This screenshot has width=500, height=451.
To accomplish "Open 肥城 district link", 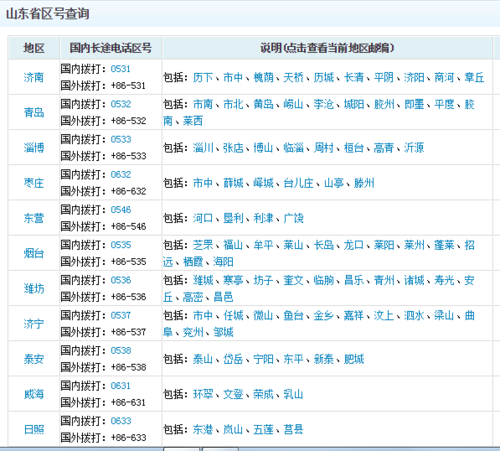I will [x=354, y=359].
